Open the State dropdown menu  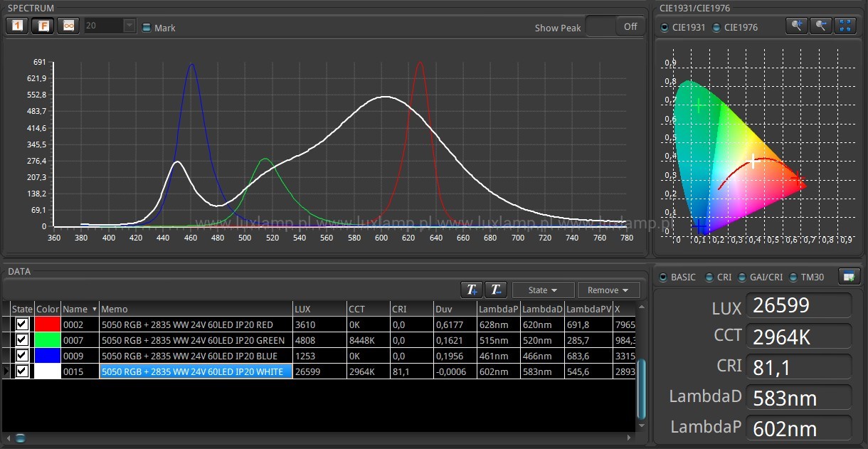point(543,290)
